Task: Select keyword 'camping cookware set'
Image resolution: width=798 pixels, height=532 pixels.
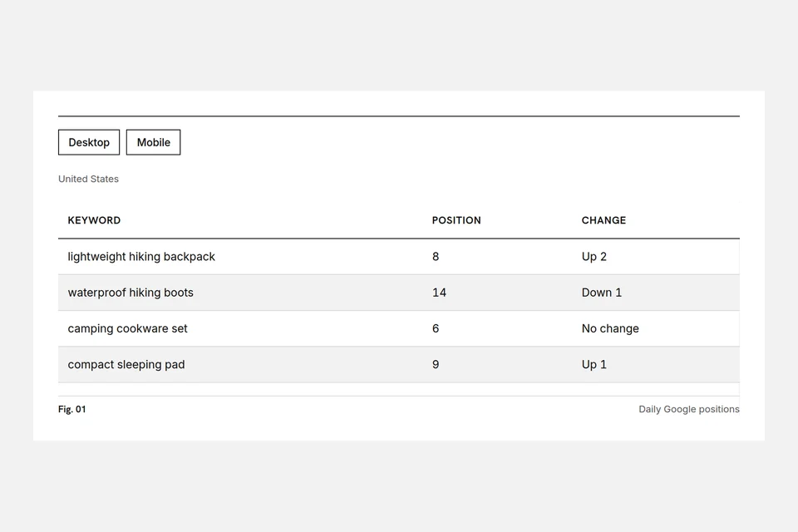Action: click(127, 328)
